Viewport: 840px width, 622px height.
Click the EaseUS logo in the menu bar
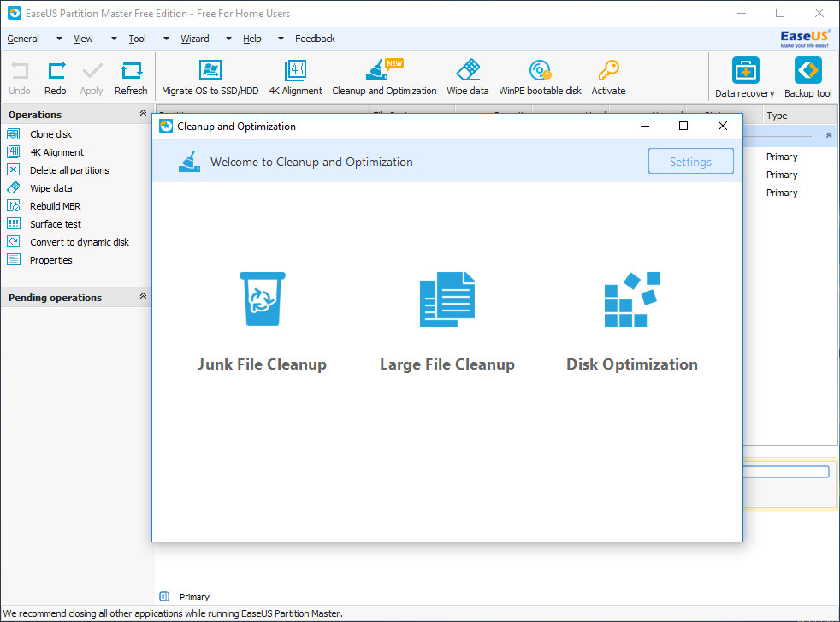pos(805,39)
